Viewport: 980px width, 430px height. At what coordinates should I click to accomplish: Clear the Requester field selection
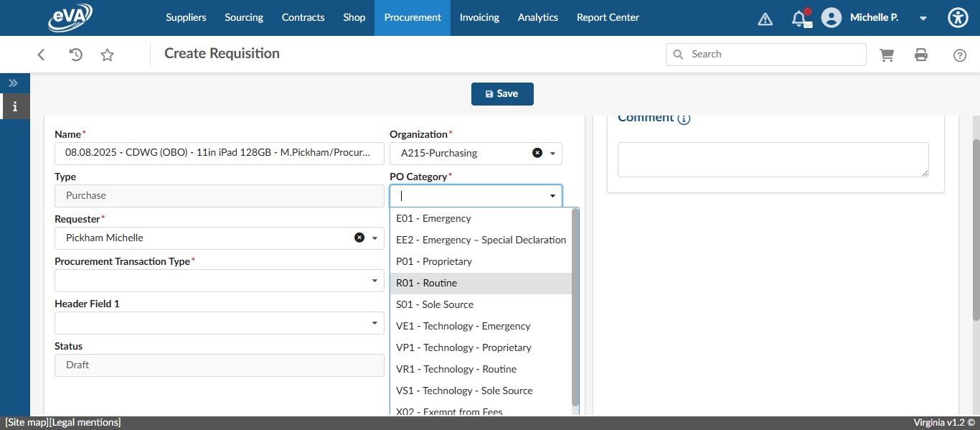point(359,238)
